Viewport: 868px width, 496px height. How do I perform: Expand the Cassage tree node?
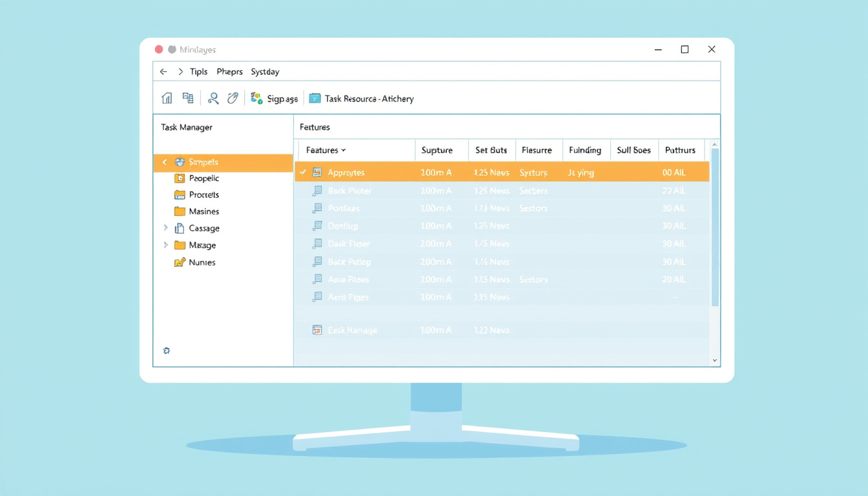tap(165, 228)
